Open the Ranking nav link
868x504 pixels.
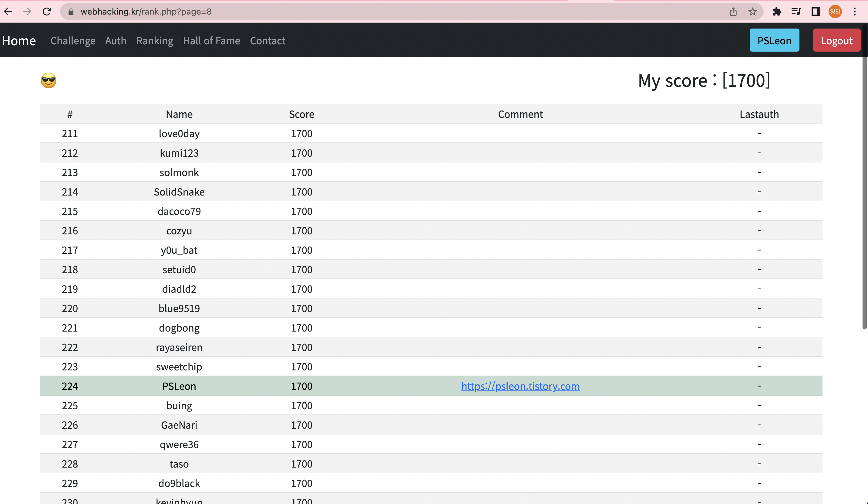pos(155,41)
